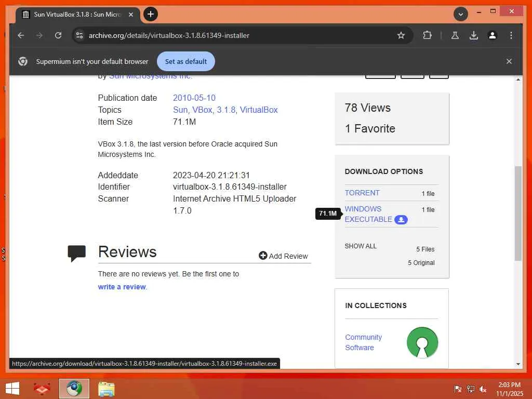Close the Sun VirtualBox 3.1.8 tab
The width and height of the screenshot is (532, 399).
(x=131, y=15)
